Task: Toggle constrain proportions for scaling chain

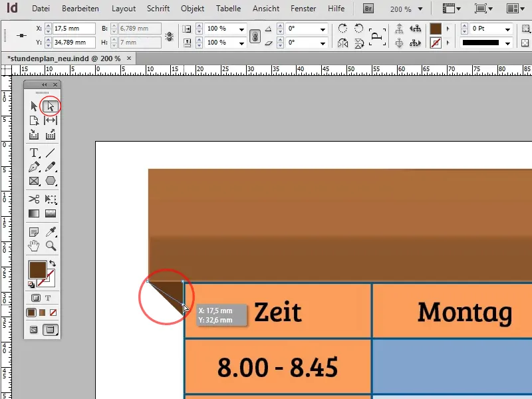Action: point(255,36)
